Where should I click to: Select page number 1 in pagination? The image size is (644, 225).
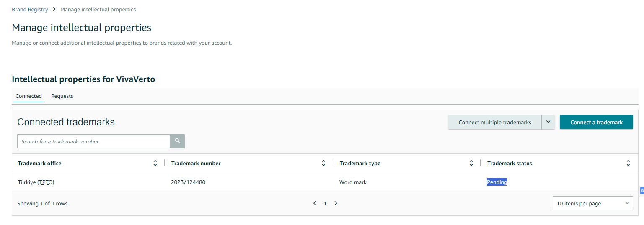[325, 203]
